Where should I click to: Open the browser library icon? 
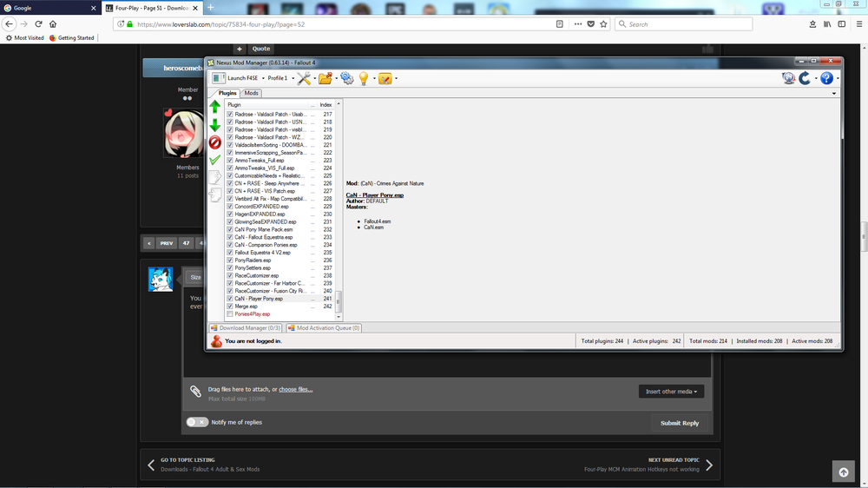click(x=827, y=23)
